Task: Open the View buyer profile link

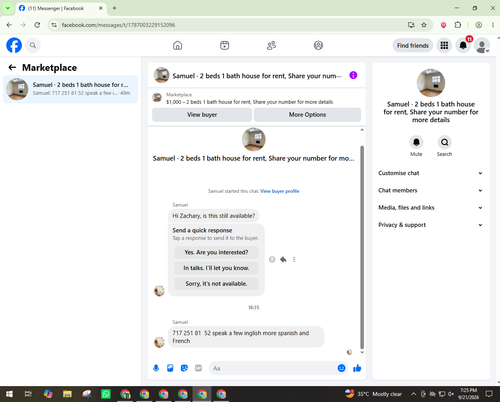Action: (280, 191)
